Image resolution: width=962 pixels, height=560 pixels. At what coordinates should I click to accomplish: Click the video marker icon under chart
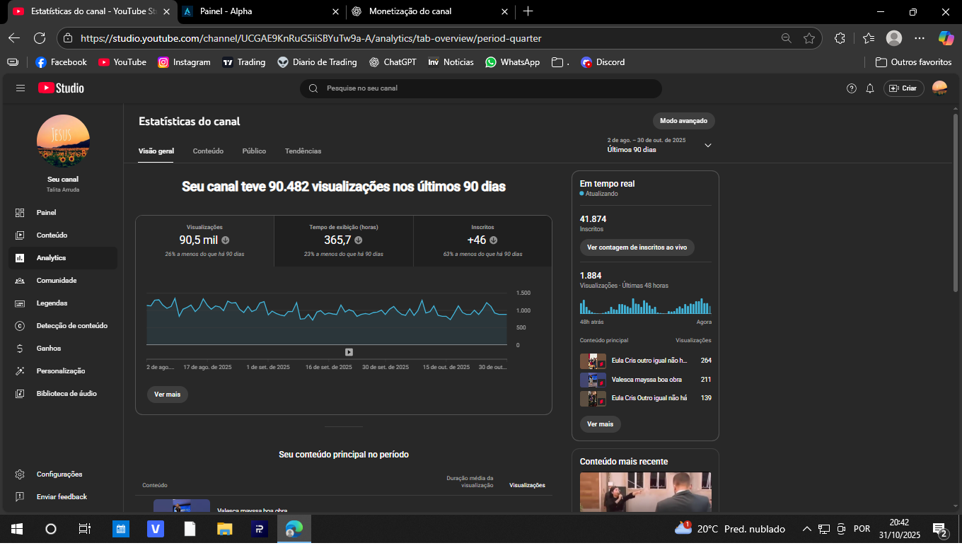[349, 352]
